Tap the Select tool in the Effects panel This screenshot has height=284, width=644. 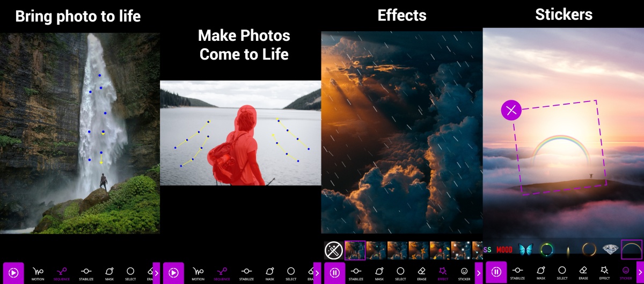coord(400,273)
